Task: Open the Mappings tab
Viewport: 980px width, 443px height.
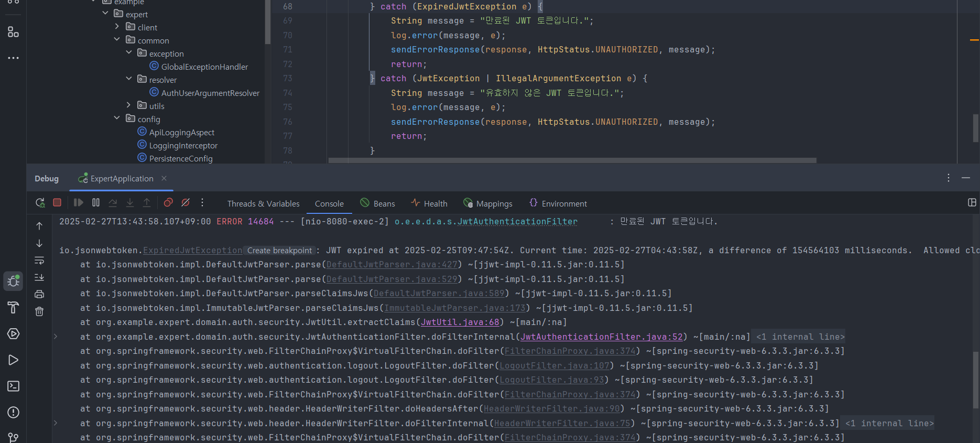Action: point(488,203)
